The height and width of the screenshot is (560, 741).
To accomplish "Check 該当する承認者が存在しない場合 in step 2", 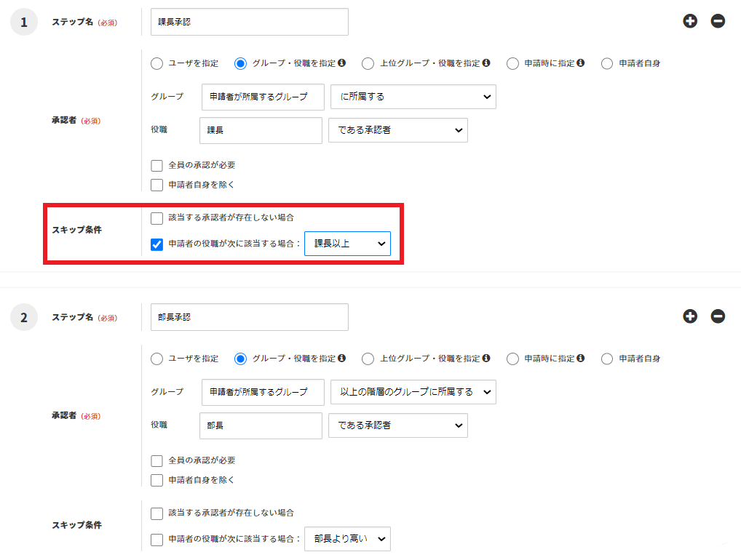I will (x=156, y=513).
